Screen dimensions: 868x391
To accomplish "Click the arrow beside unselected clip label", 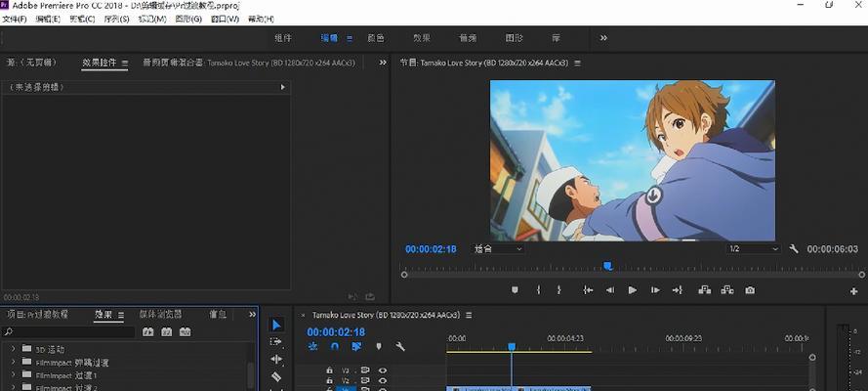I will (282, 87).
